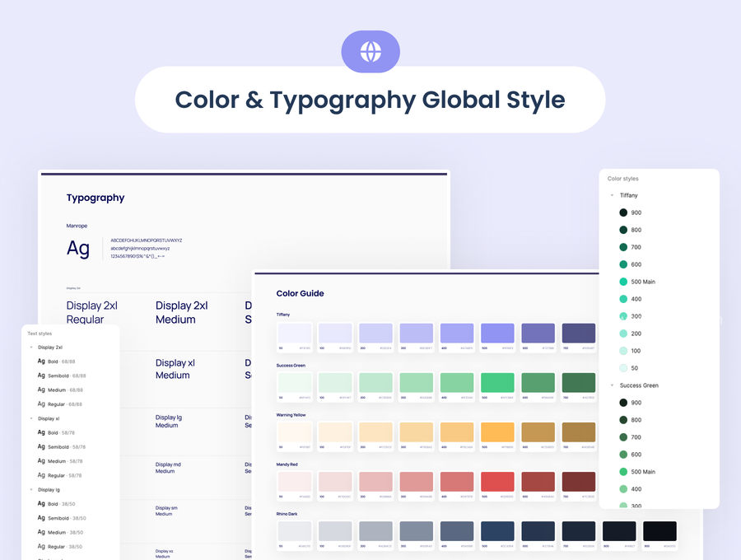Screen dimensions: 741x560
Task: Select the darkest Rhino Dark swatch
Action: 659,531
